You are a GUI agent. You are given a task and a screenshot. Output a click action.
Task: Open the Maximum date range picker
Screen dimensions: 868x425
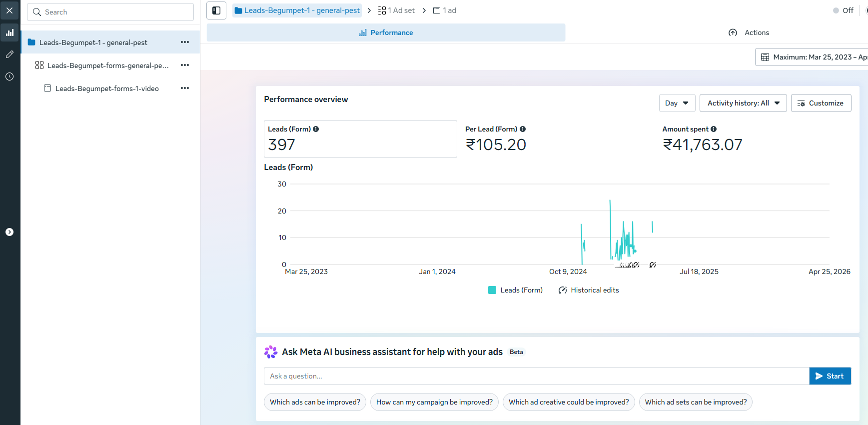[813, 57]
